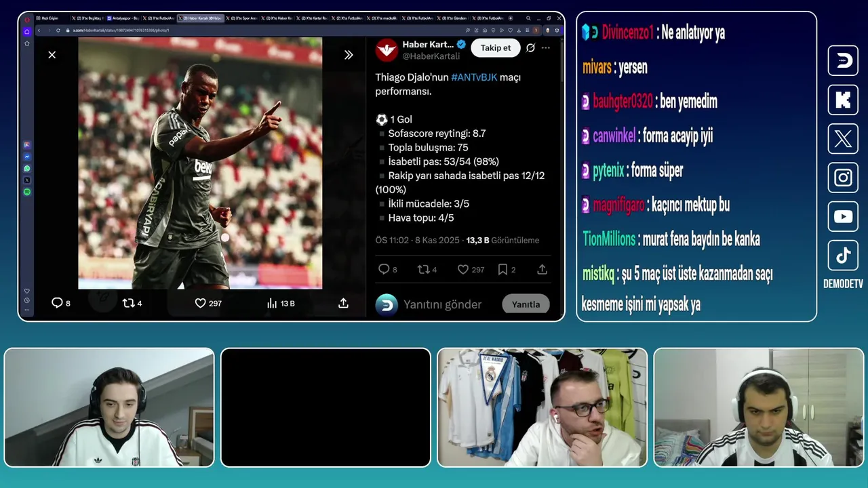868x488 pixels.
Task: Select chat user magnifigaro
Action: coord(618,205)
